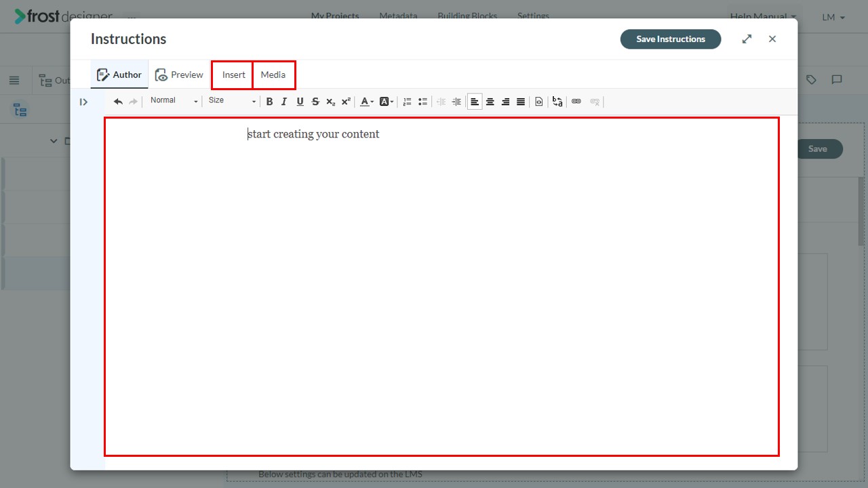Image resolution: width=868 pixels, height=488 pixels.
Task: Click the unlink icon
Action: tap(595, 102)
